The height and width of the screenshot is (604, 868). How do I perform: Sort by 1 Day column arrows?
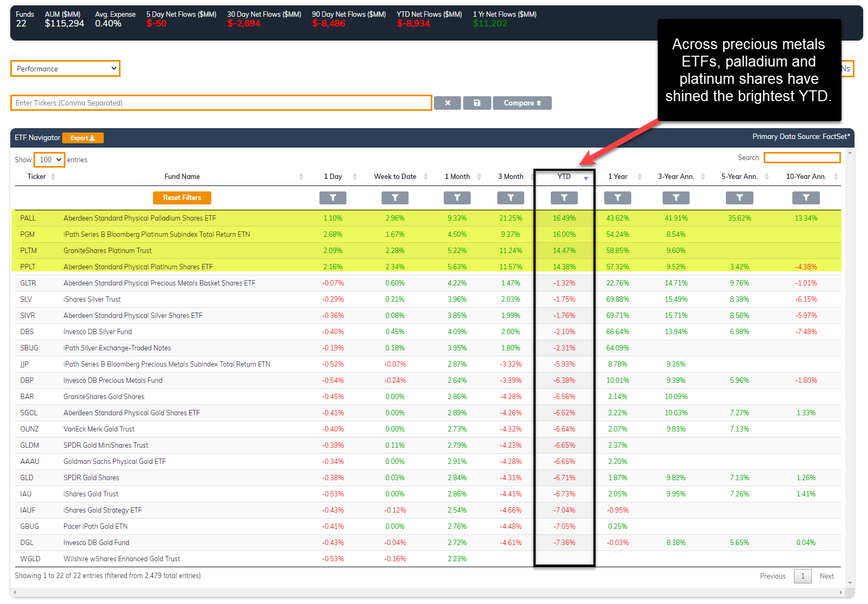coord(355,177)
